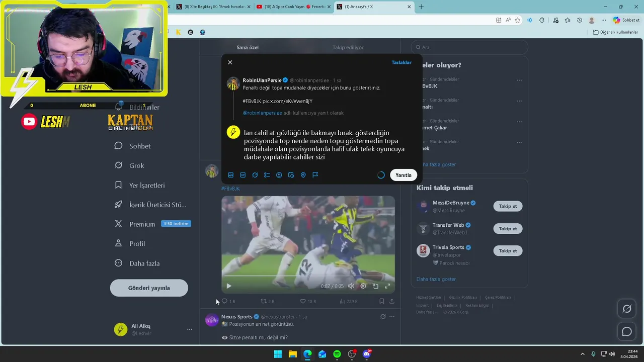The height and width of the screenshot is (362, 644).
Task: Open more options for trend ending 'nalti'
Action: (519, 101)
